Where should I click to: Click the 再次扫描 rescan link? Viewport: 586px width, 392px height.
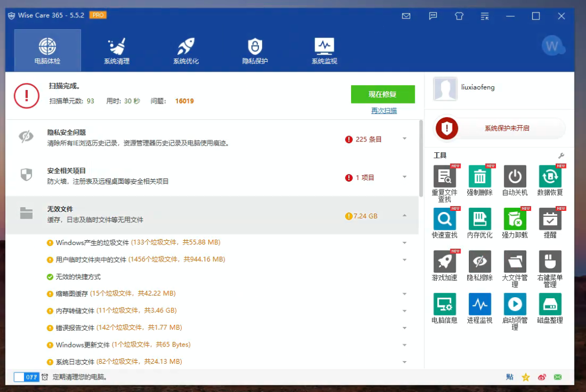pyautogui.click(x=384, y=111)
